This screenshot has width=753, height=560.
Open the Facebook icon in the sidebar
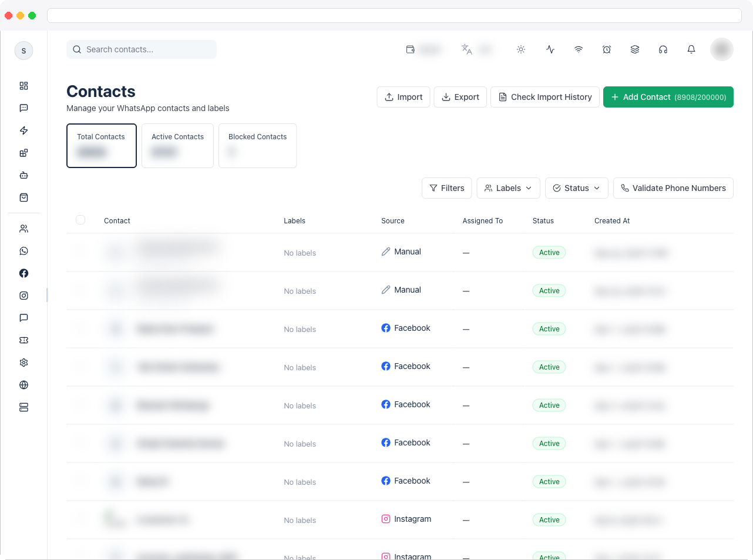(23, 273)
